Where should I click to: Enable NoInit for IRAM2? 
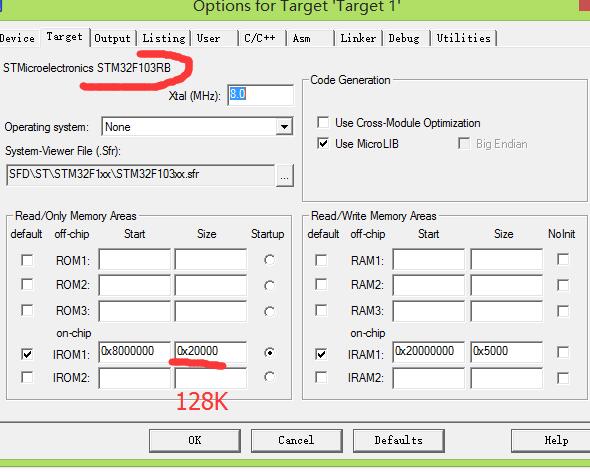click(563, 378)
